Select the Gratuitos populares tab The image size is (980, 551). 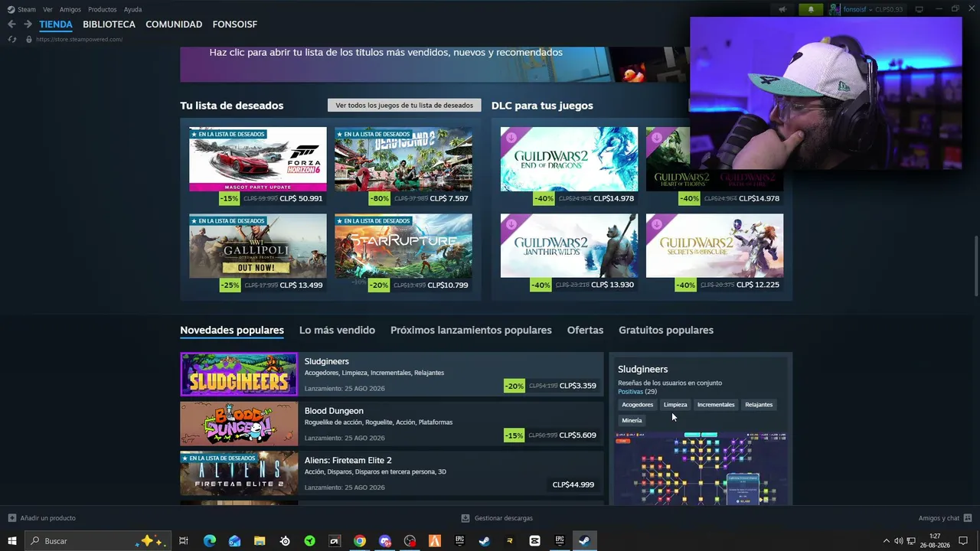(666, 330)
